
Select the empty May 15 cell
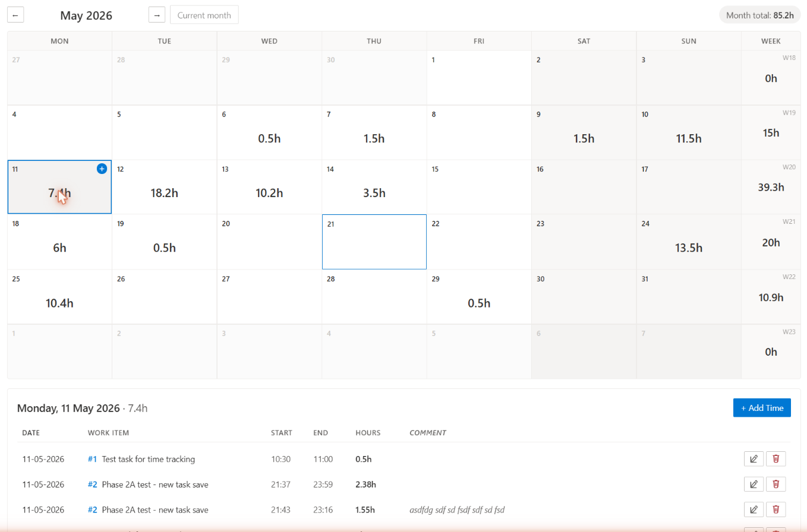(x=479, y=187)
